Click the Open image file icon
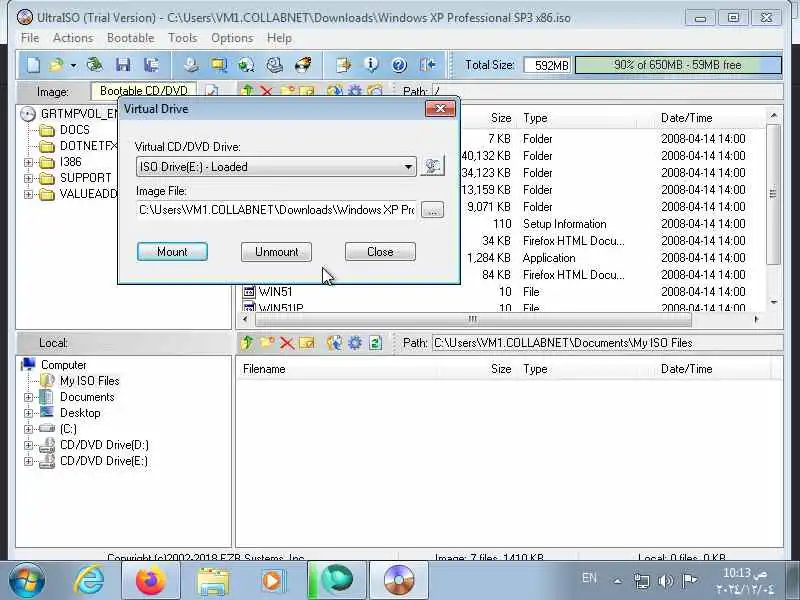The image size is (800, 600). 56,65
